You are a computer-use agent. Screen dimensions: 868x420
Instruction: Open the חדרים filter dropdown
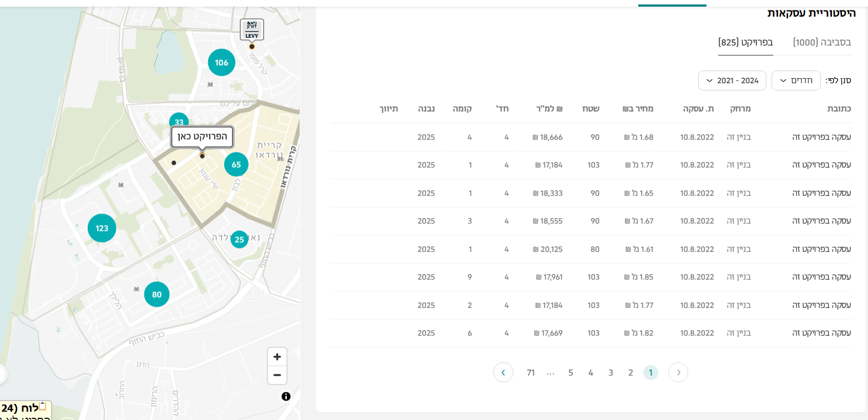[x=796, y=80]
